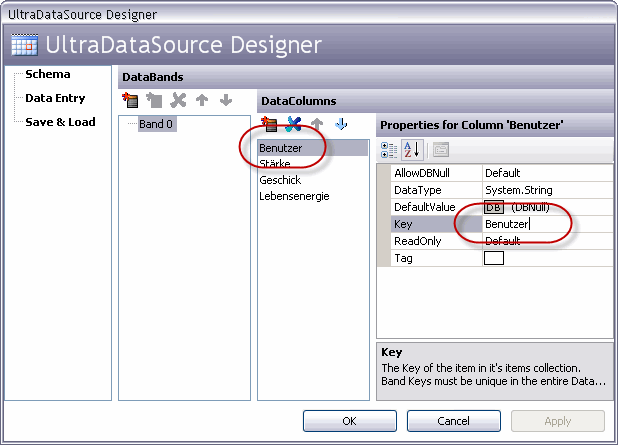This screenshot has width=618, height=445.
Task: Click the Key value field
Action: [545, 225]
